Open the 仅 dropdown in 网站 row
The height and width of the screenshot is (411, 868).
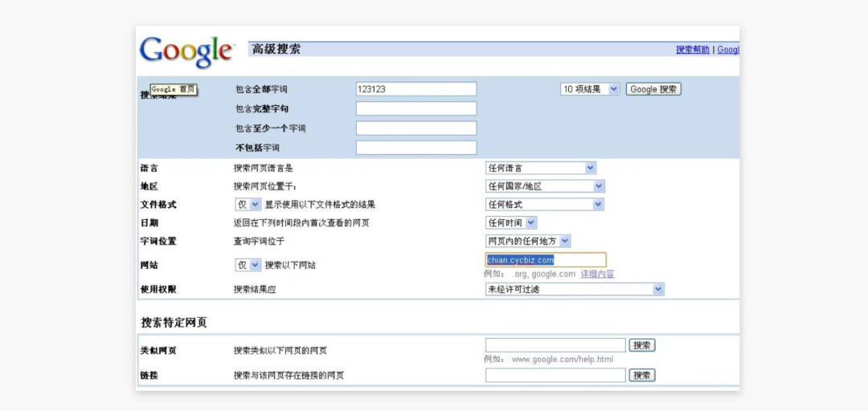click(x=248, y=265)
